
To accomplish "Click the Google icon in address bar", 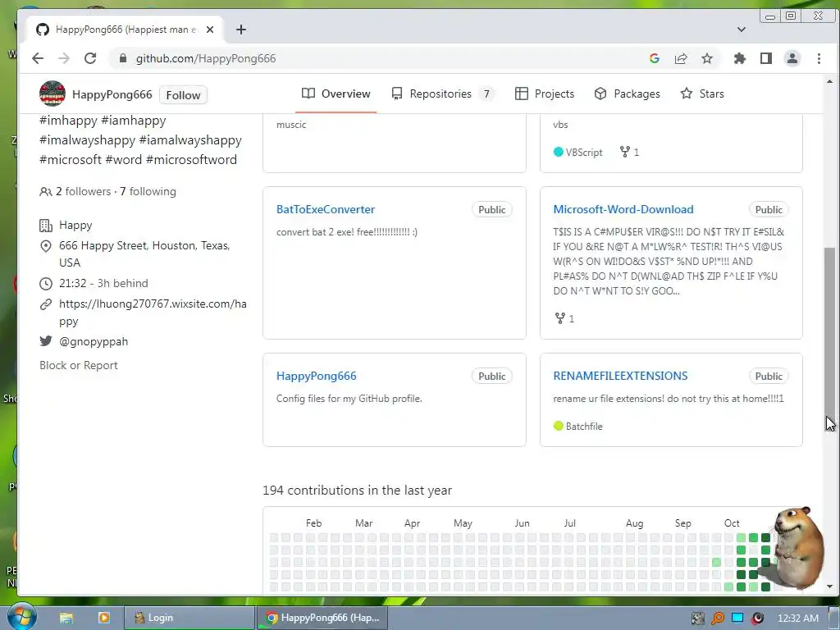I will 654,58.
